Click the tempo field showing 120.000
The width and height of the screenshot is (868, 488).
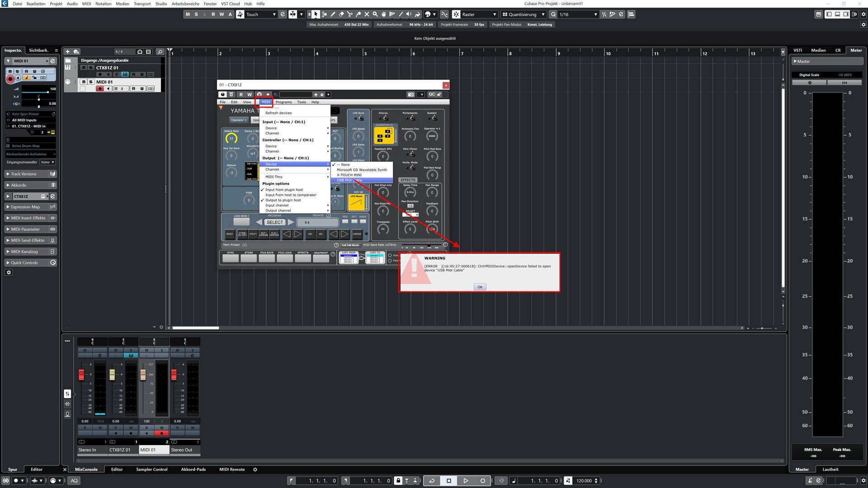click(x=584, y=481)
